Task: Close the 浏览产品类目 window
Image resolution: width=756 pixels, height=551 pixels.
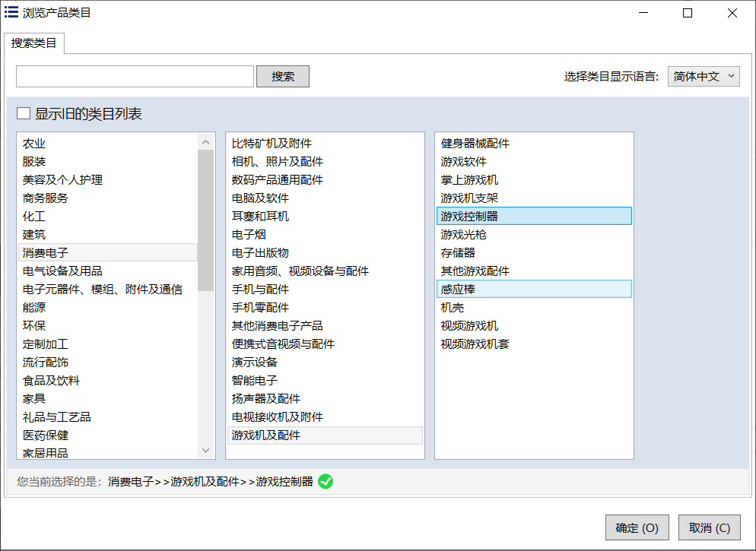Action: click(x=732, y=13)
